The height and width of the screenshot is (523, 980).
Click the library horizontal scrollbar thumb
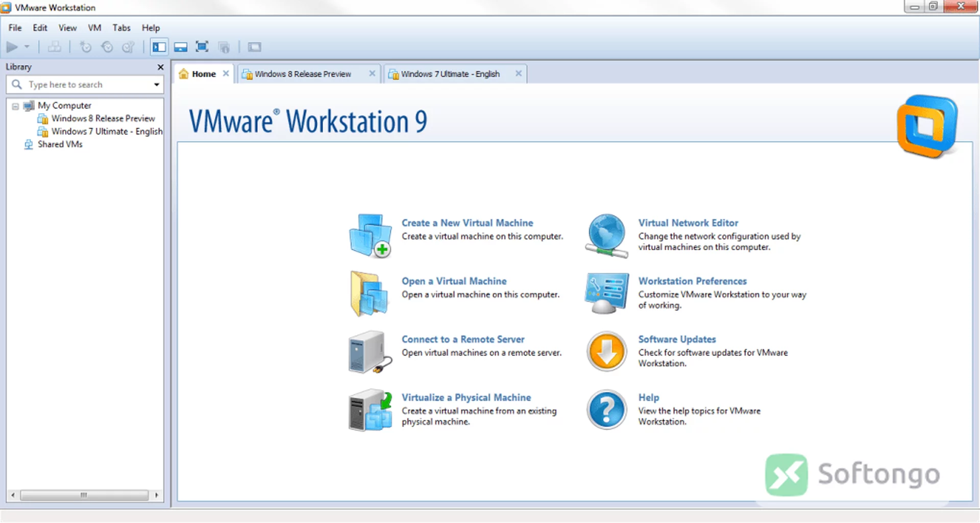pos(84,495)
